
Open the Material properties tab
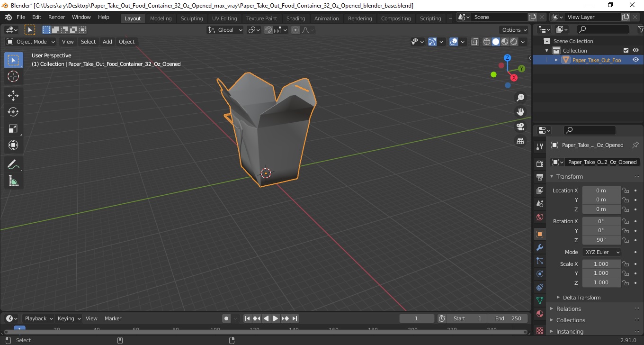(x=539, y=314)
